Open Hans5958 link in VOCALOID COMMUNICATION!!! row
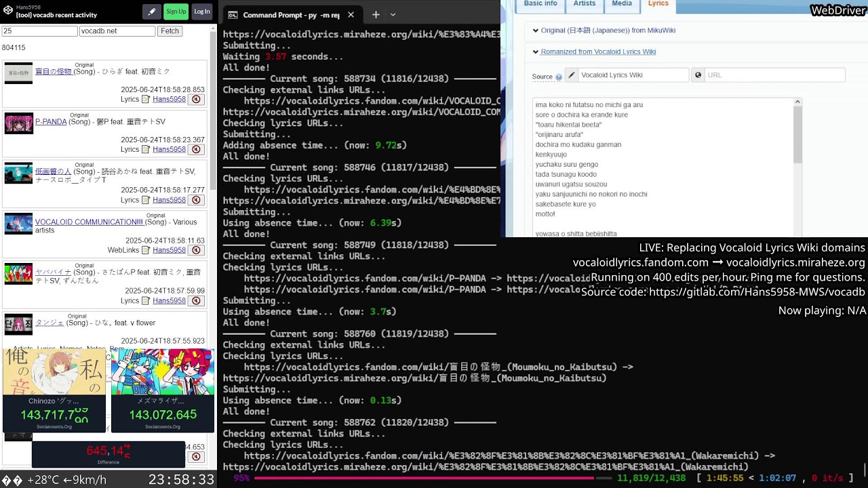 [x=169, y=250]
